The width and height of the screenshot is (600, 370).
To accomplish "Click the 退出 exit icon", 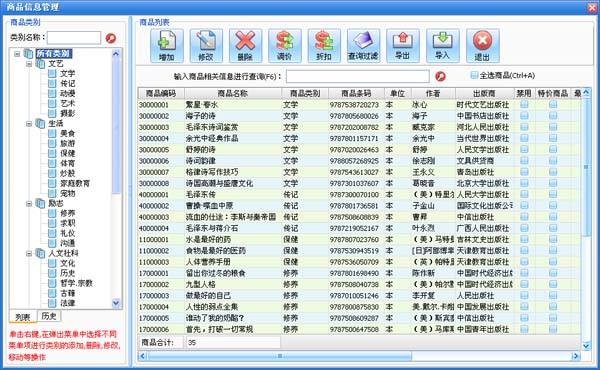I will [483, 46].
